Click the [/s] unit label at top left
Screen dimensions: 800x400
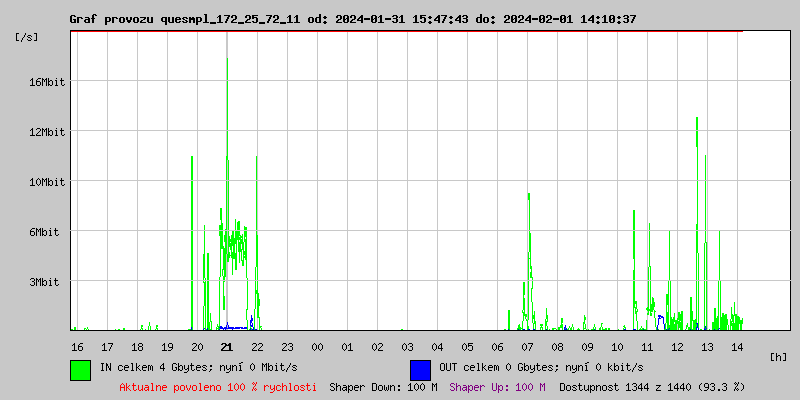[x=27, y=37]
